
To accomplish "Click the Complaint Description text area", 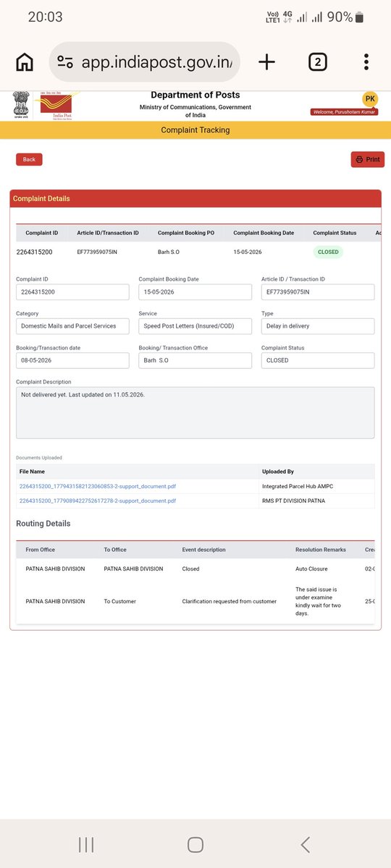I will point(195,412).
